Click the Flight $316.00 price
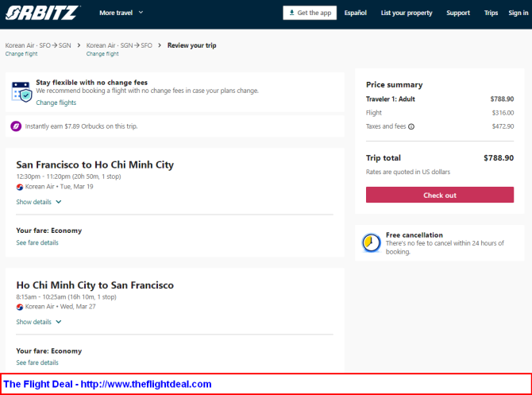Image resolution: width=532 pixels, height=395 pixels. [x=503, y=113]
